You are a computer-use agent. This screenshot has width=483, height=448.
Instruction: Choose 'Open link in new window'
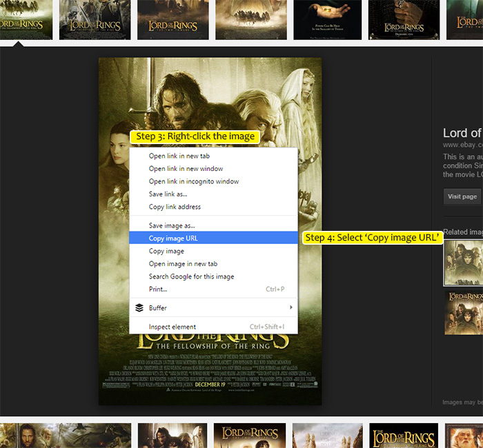[x=186, y=169]
